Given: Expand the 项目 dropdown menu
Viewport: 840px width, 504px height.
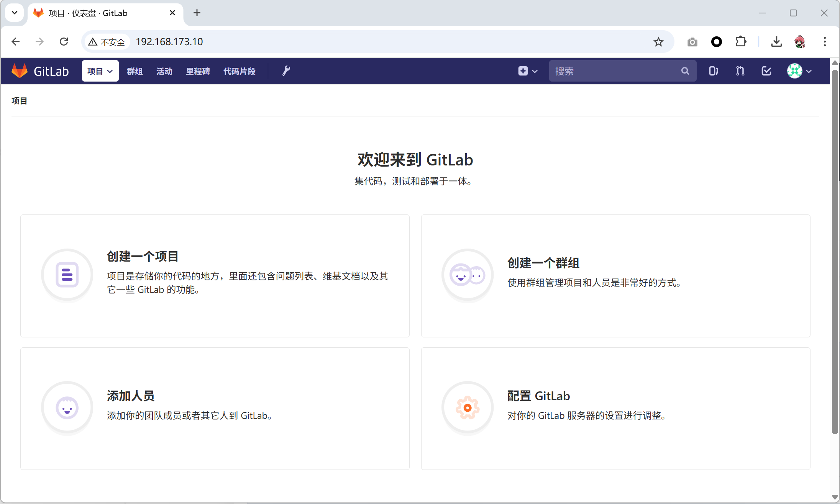Looking at the screenshot, I should [x=100, y=71].
